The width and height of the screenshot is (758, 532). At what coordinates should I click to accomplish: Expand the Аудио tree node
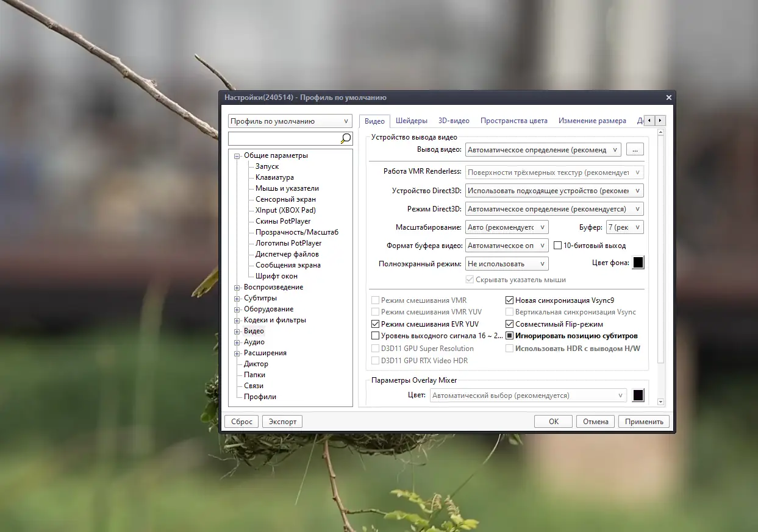(x=237, y=342)
